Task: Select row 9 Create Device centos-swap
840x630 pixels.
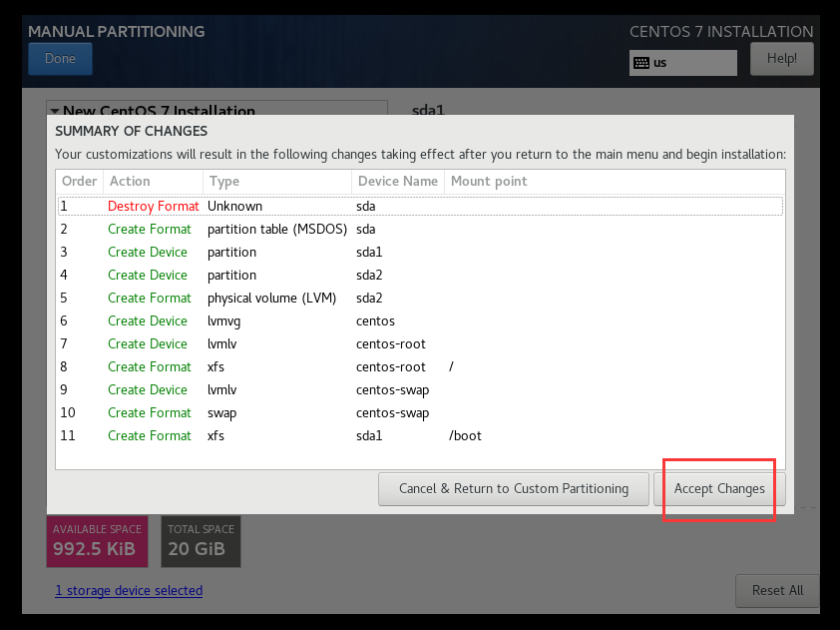Action: click(x=420, y=390)
